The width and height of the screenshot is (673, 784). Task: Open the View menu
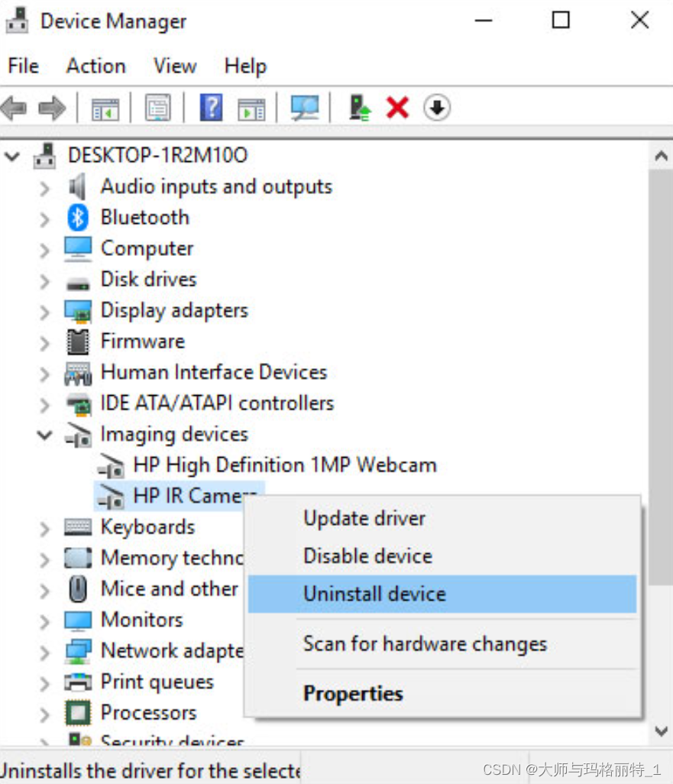(175, 66)
